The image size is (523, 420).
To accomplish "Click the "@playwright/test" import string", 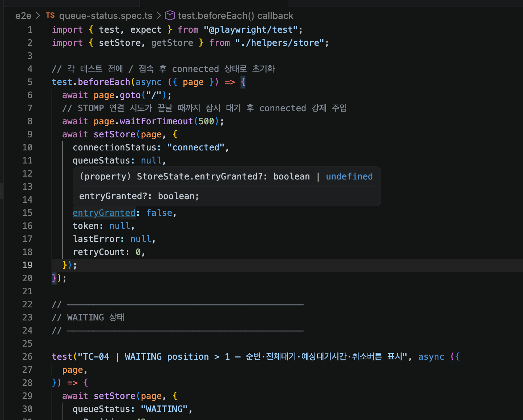I will click(251, 30).
